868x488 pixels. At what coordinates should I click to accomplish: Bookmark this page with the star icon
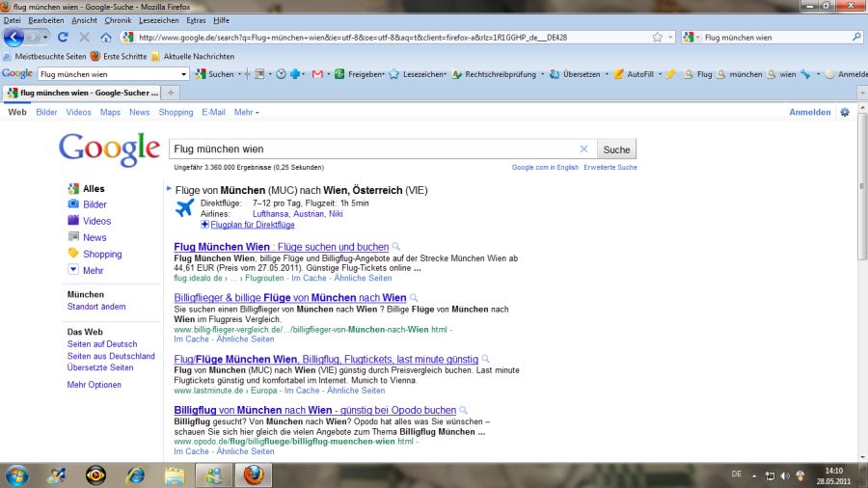658,38
